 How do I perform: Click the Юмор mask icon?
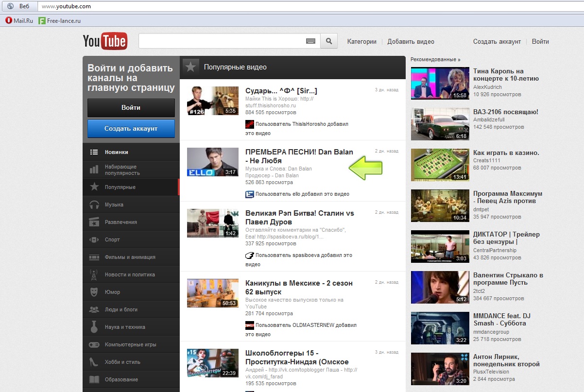(94, 292)
